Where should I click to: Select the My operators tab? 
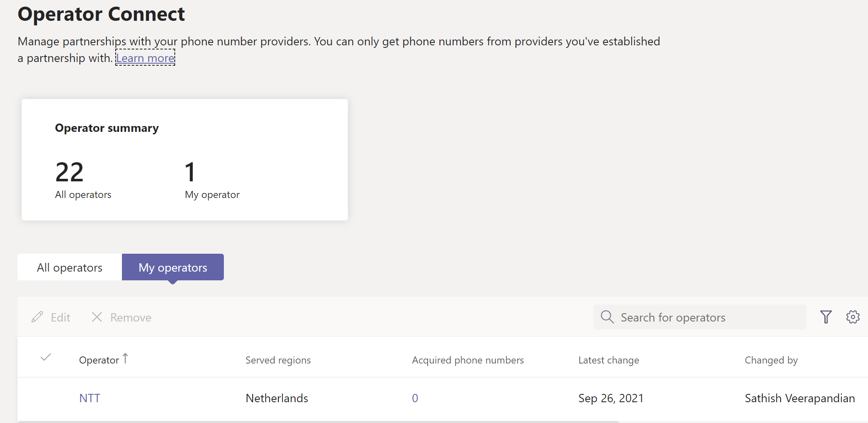[x=173, y=267]
